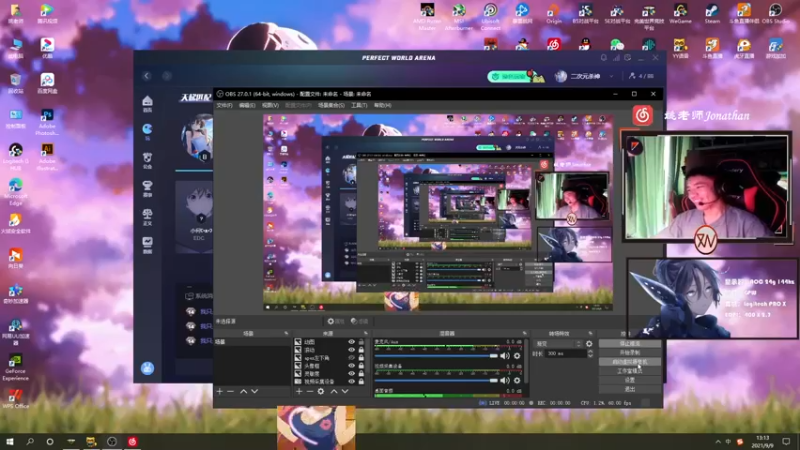Pop out the 来源 dock panel
This screenshot has width=800, height=450.
(365, 334)
